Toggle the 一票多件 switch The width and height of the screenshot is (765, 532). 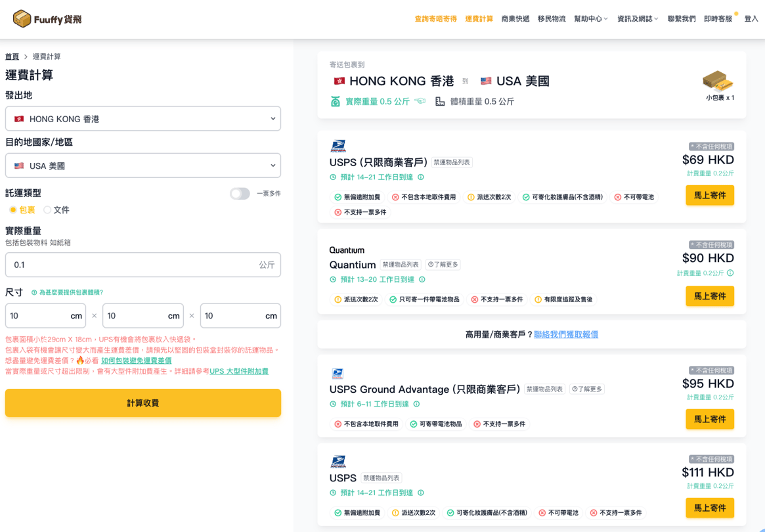pyautogui.click(x=240, y=194)
